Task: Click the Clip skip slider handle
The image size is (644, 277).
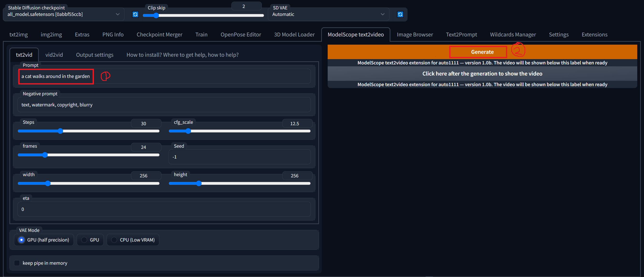Action: [x=156, y=15]
